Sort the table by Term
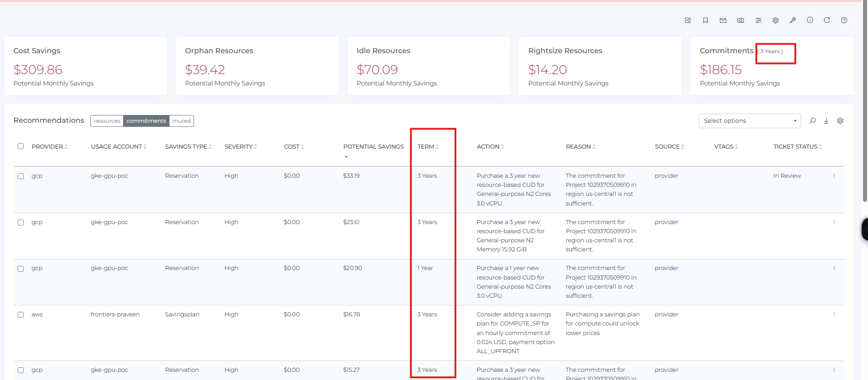The width and height of the screenshot is (868, 380). coord(428,146)
